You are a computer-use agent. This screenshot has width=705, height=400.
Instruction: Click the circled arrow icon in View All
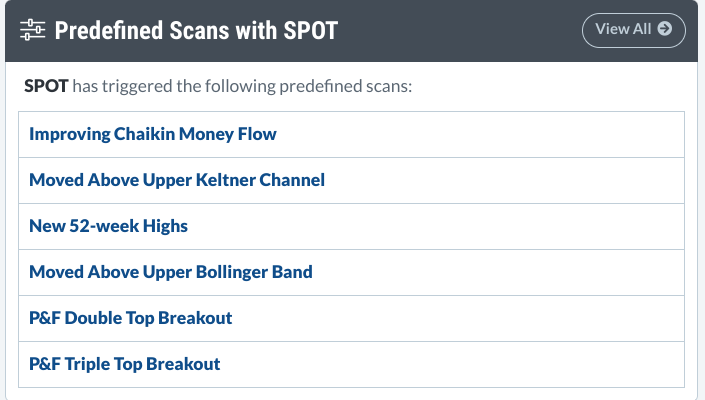[665, 29]
